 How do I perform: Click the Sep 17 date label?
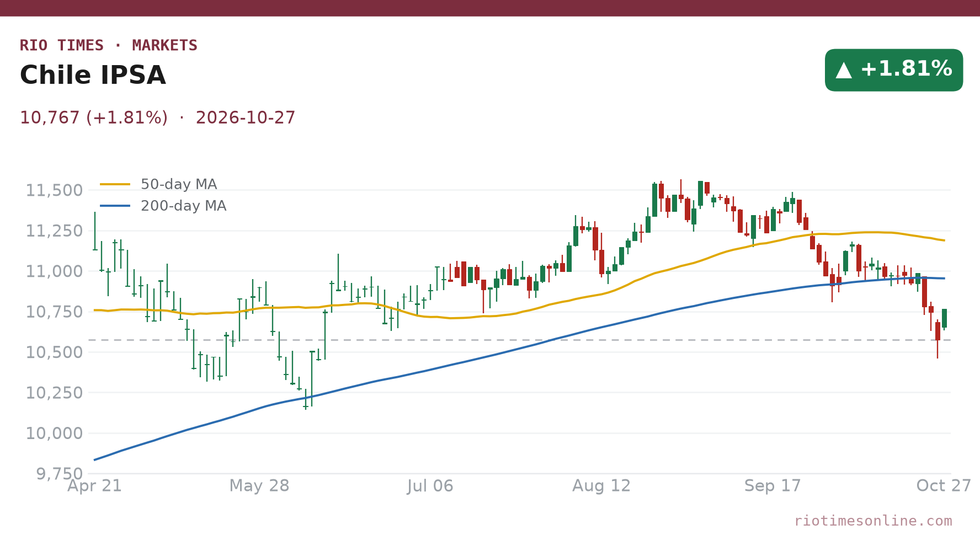tap(773, 486)
